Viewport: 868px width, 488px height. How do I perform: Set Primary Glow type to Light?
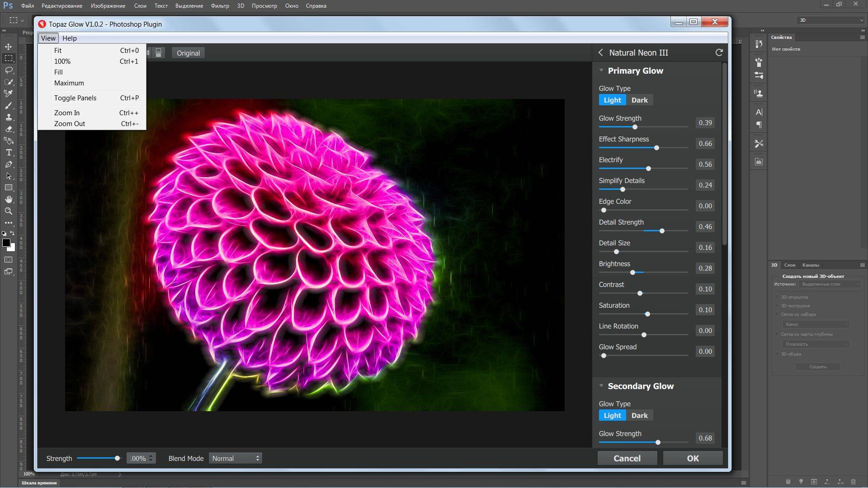[x=613, y=100]
